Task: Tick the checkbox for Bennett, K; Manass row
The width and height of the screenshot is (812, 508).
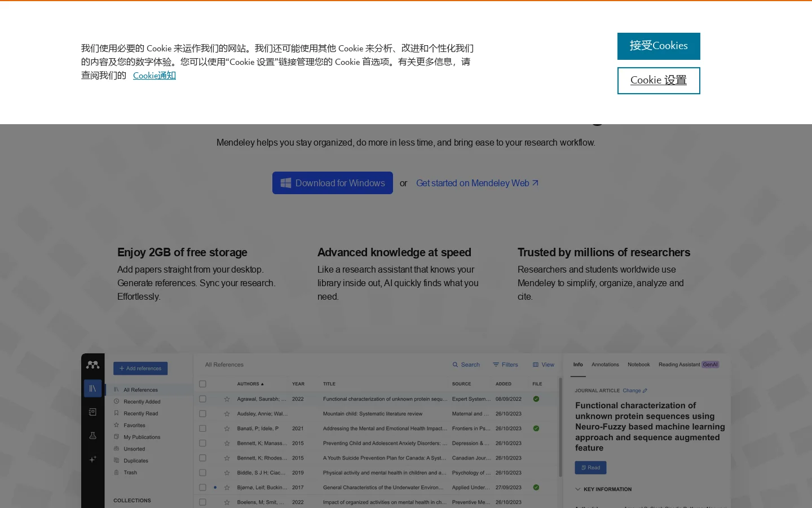Action: 202,443
